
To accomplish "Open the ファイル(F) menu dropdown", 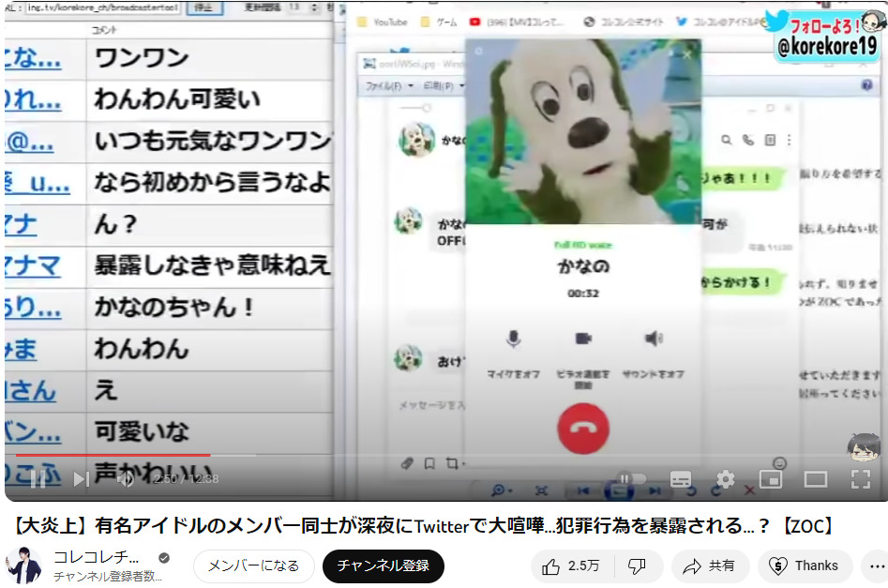I will coord(389,86).
